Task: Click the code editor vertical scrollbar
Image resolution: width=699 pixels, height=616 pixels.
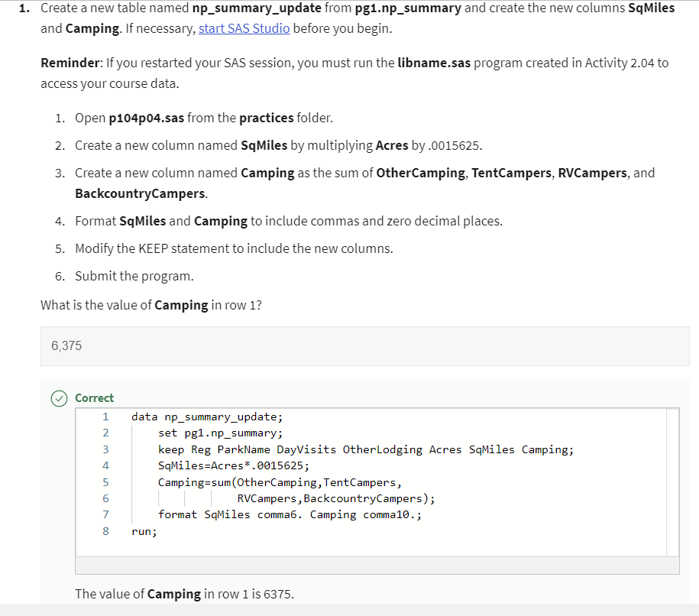Action: pos(672,481)
